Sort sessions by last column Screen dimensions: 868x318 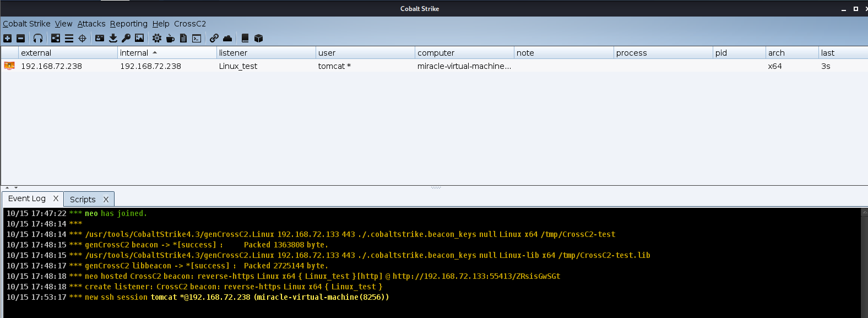tap(843, 53)
